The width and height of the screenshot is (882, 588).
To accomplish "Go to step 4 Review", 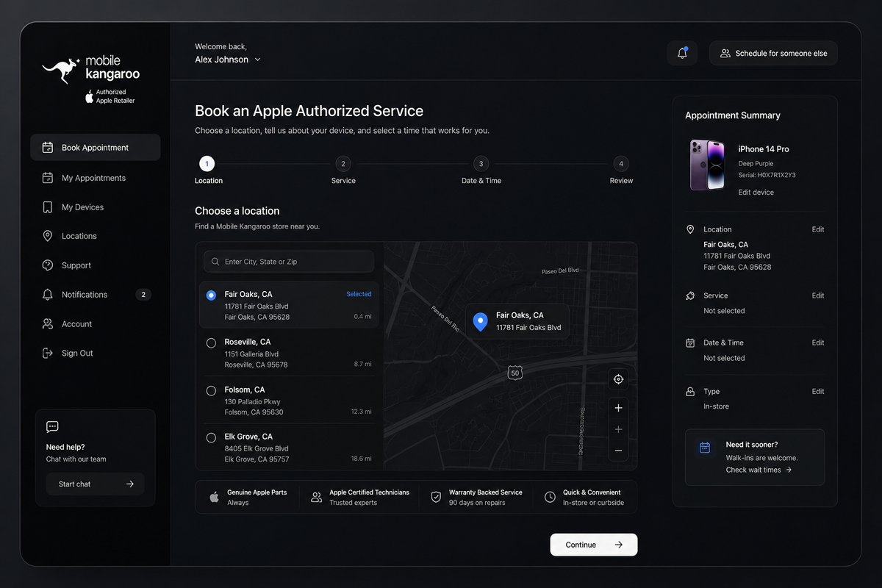I will [621, 171].
